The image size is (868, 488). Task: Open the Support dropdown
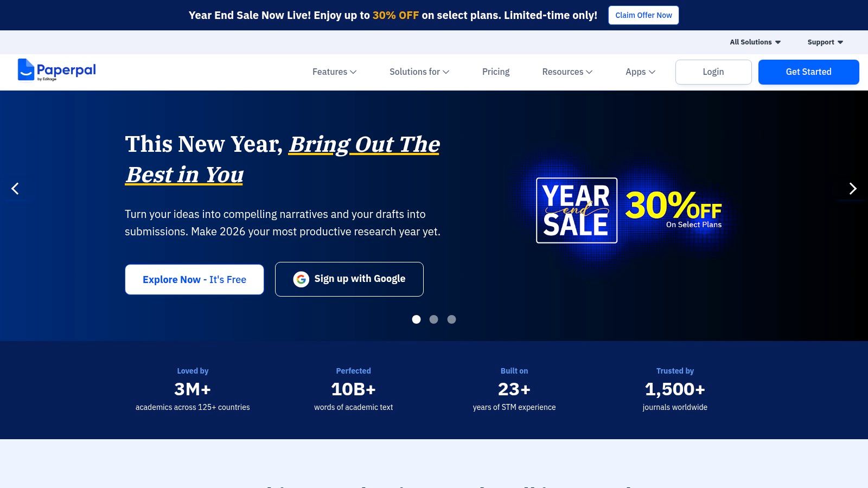click(825, 42)
